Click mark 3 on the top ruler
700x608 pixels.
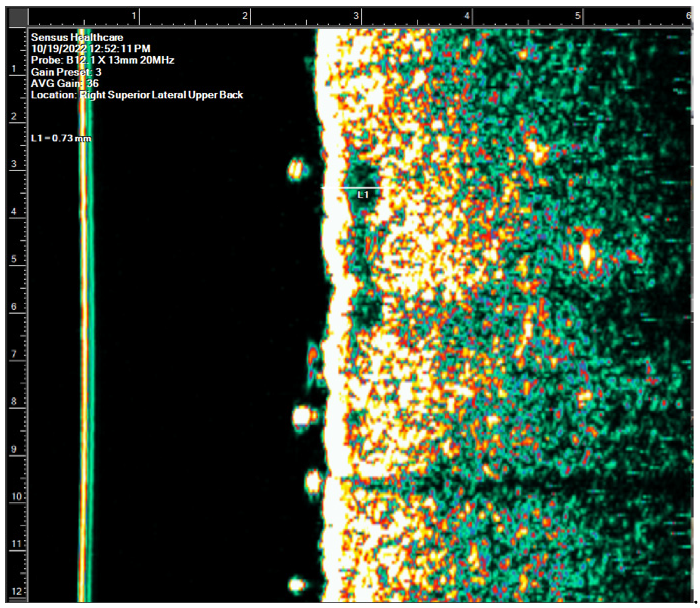click(355, 16)
